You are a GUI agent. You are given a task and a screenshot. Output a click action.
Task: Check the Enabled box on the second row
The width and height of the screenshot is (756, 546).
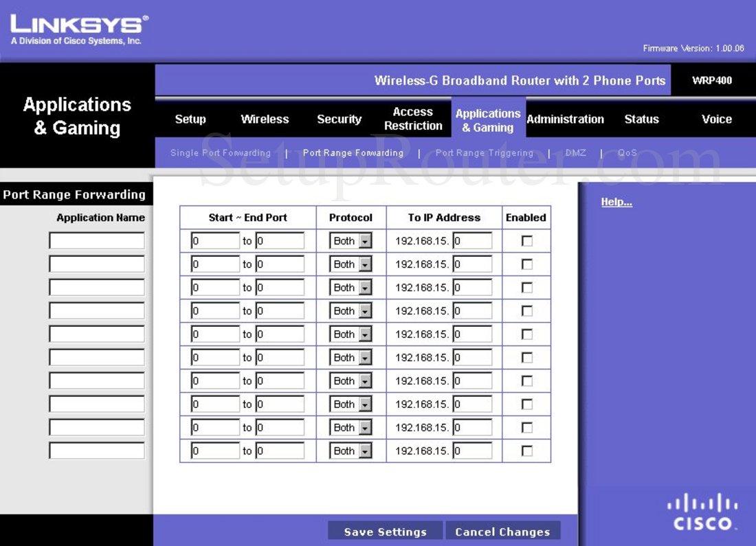pos(526,264)
